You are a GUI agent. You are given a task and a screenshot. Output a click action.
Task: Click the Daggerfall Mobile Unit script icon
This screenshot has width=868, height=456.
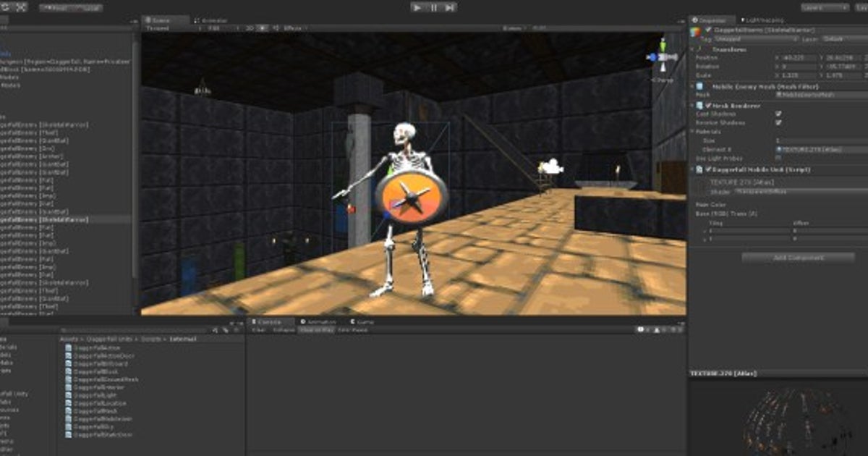click(699, 169)
